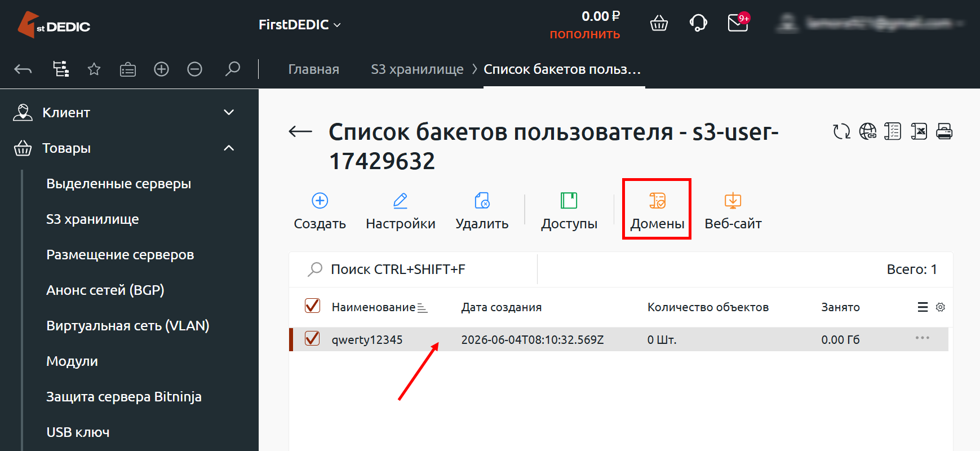Image resolution: width=980 pixels, height=451 pixels.
Task: Sort by Дата создания column header
Action: (x=502, y=307)
